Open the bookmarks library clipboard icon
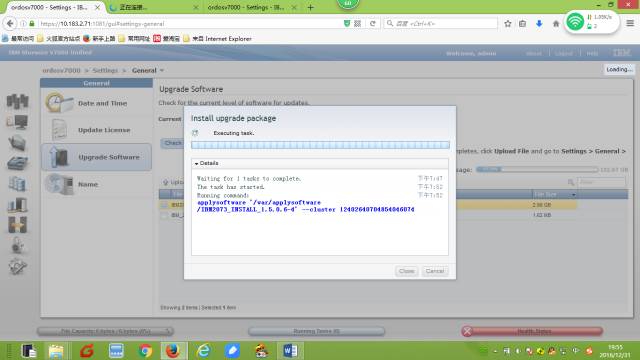The height and width of the screenshot is (360, 640). tap(523, 24)
